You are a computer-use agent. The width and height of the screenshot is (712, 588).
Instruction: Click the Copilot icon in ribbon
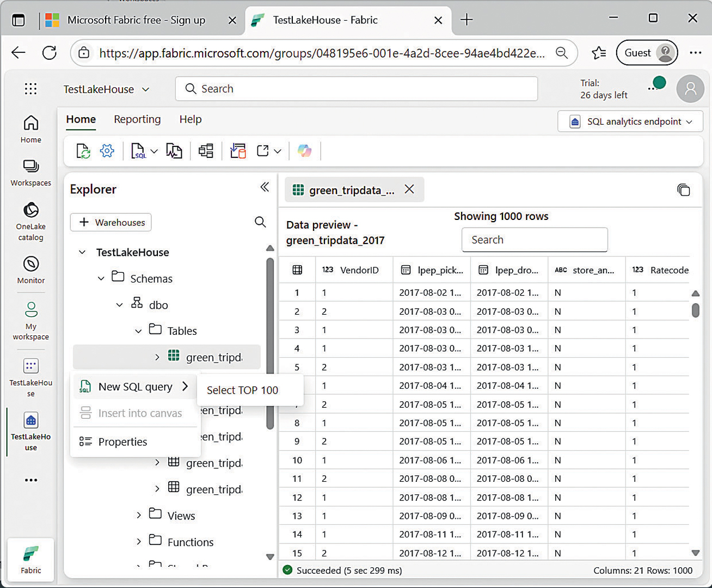[305, 151]
